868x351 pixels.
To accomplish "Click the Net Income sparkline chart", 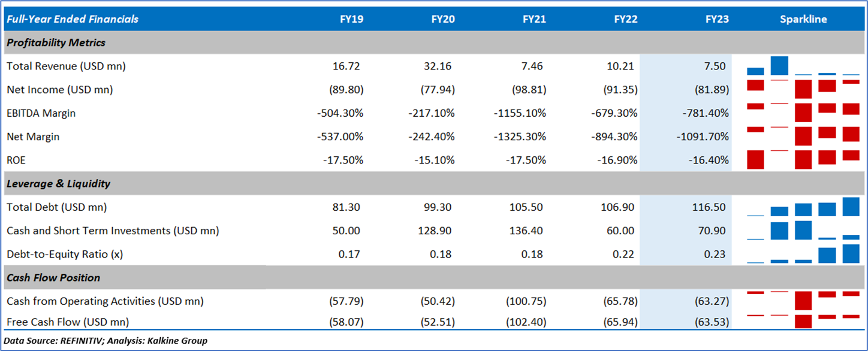I will click(803, 89).
